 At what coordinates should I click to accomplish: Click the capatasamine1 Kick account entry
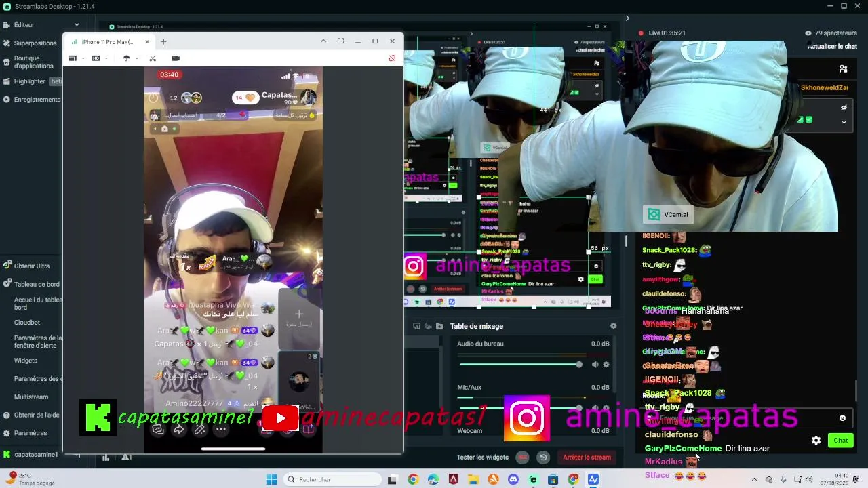[x=31, y=455]
